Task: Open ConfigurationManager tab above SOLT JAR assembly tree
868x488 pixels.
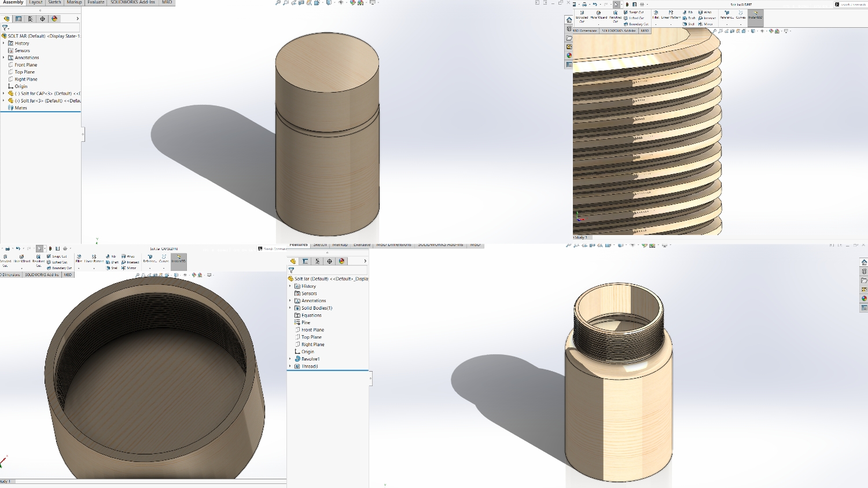Action: pos(31,19)
